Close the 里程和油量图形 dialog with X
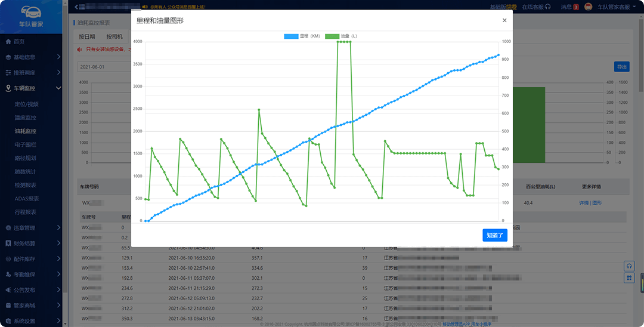 tap(504, 20)
